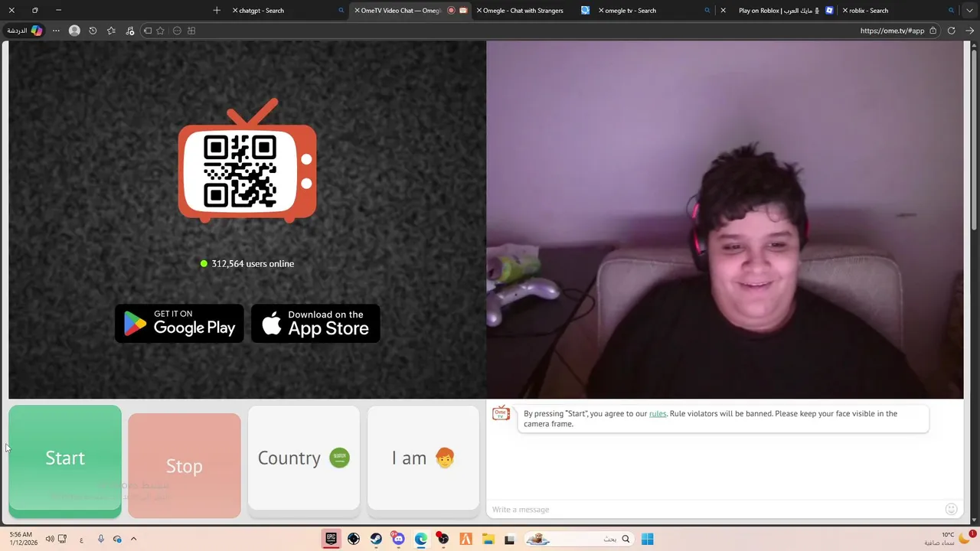Refresh the current page
This screenshot has width=980, height=551.
coord(951,31)
